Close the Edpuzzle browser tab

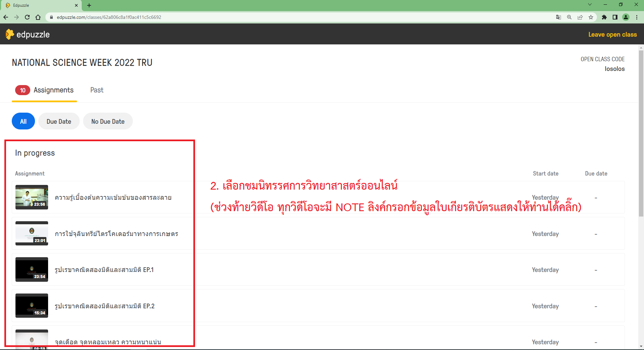[x=76, y=5]
